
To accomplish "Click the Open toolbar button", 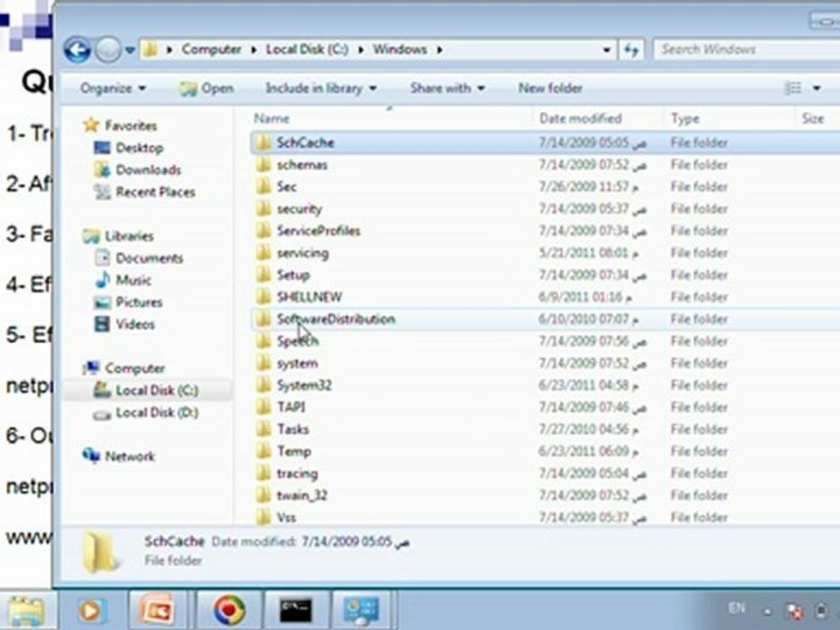I will [x=206, y=88].
